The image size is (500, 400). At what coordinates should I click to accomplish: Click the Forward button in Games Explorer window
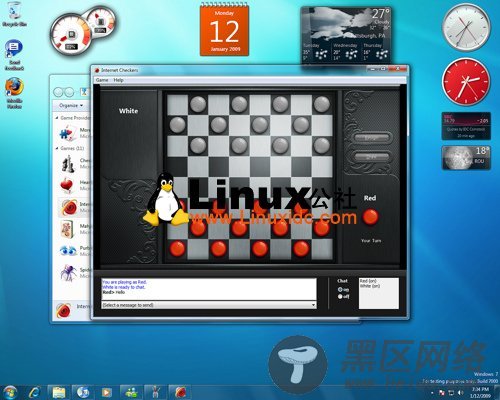(x=69, y=92)
